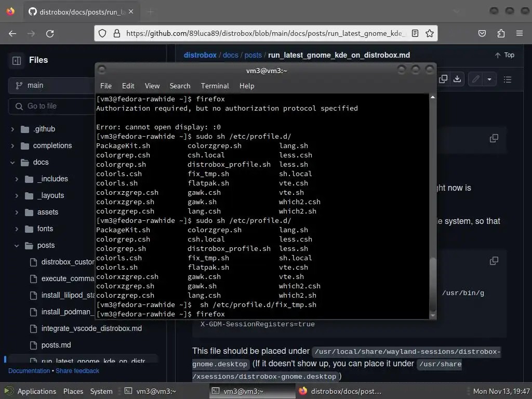Open Pocket save icon in Firefox toolbar

click(x=482, y=33)
